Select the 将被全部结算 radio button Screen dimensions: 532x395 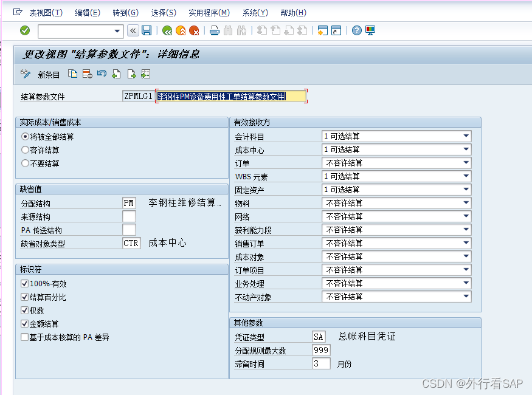(25, 136)
